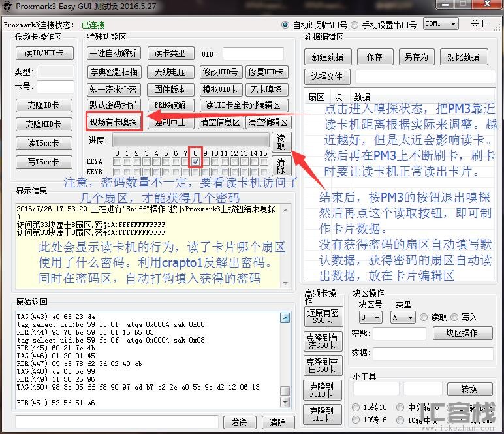Image resolution: width=504 pixels, height=434 pixels.
Task: Click 对比数据 compare button
Action: (464, 57)
